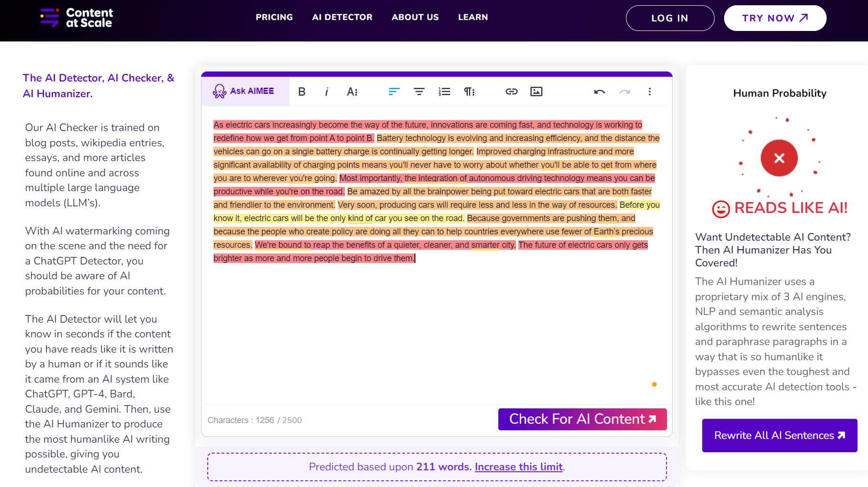Image resolution: width=868 pixels, height=487 pixels.
Task: Click the Ask AIMEE octopus button
Action: point(245,91)
